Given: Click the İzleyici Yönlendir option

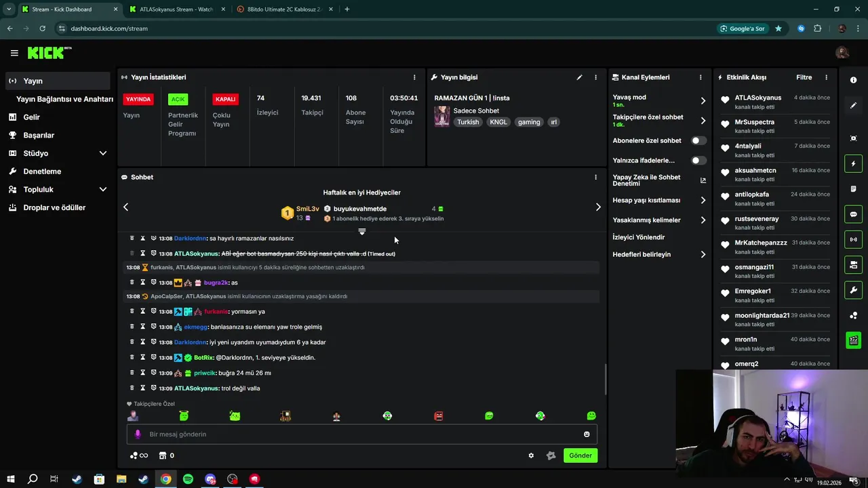Looking at the screenshot, I should 639,237.
